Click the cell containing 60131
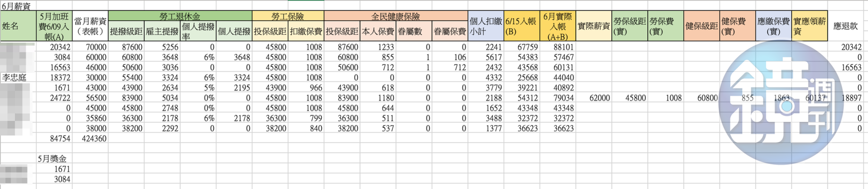 coord(558,67)
